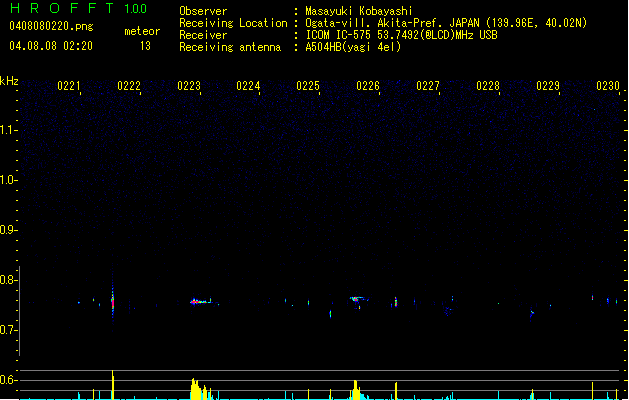
Task: Click the 0223 time marker
Action: coord(189,86)
